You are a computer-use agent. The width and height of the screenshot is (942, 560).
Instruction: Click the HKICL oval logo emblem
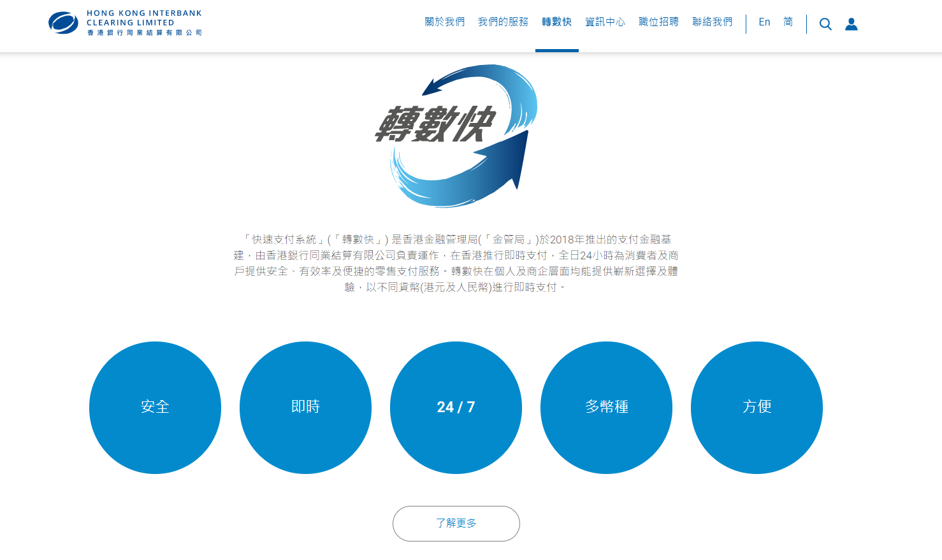click(x=63, y=23)
